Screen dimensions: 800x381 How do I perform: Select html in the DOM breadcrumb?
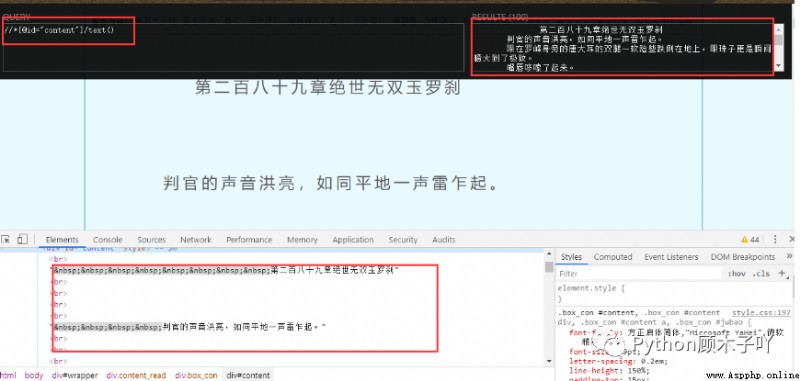pyautogui.click(x=8, y=375)
